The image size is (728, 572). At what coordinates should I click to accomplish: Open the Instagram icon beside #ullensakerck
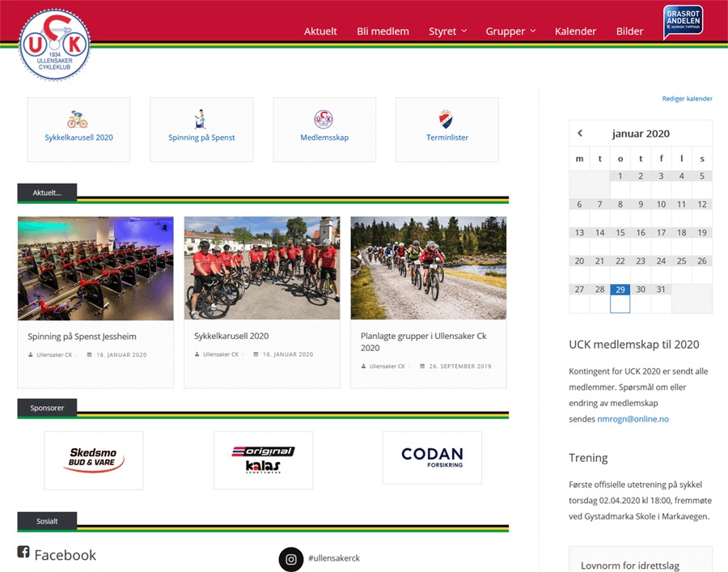coord(291,560)
